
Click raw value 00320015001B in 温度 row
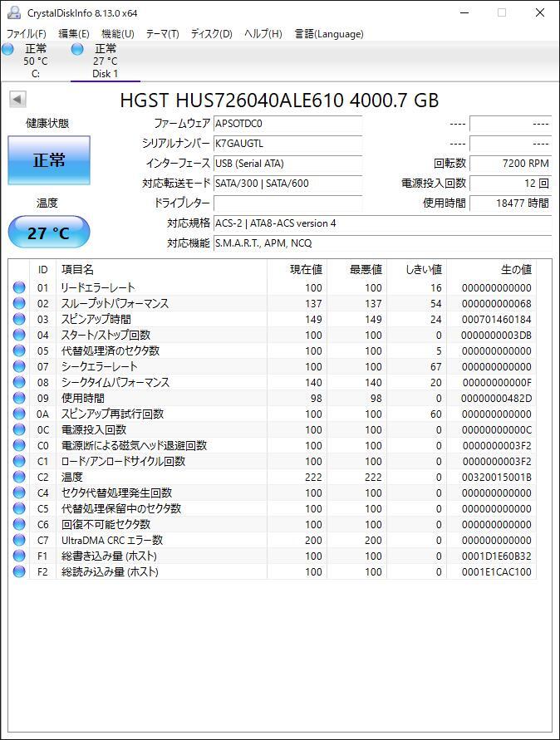coord(496,477)
